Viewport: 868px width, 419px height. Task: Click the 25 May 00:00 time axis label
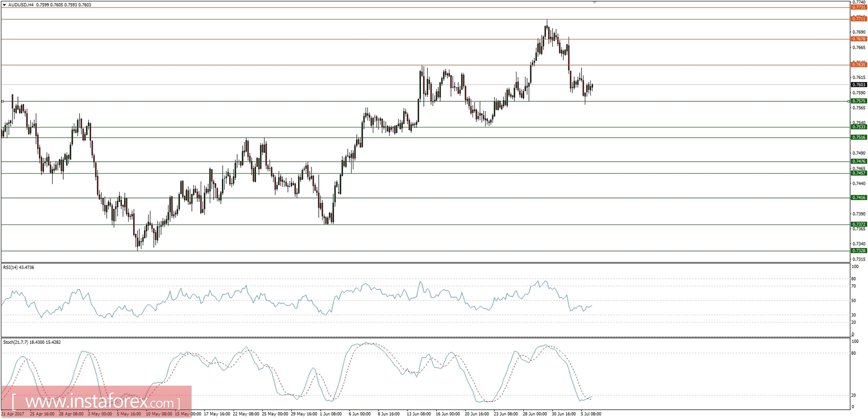[x=275, y=414]
